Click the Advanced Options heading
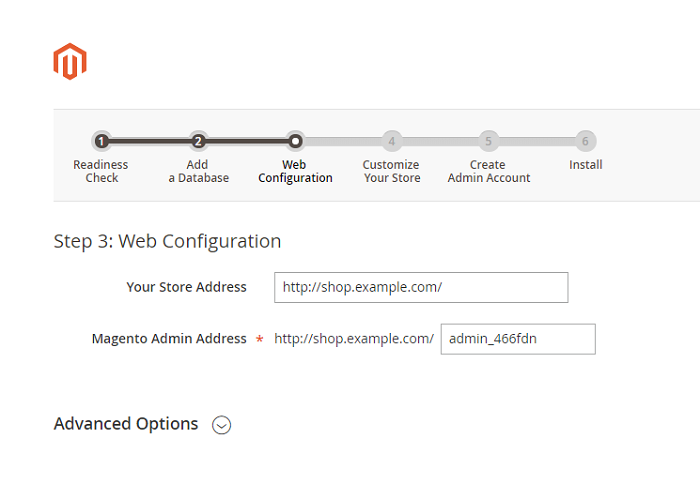The width and height of the screenshot is (700, 484). pos(126,424)
